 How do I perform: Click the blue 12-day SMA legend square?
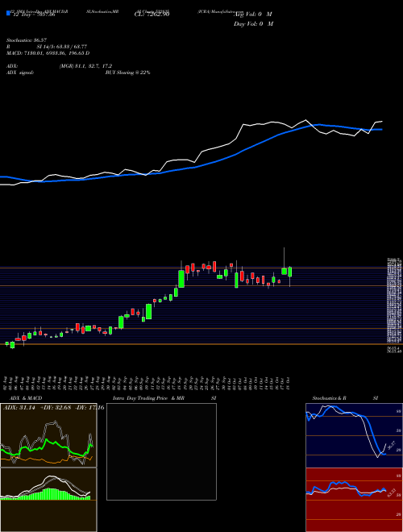click(8, 14)
